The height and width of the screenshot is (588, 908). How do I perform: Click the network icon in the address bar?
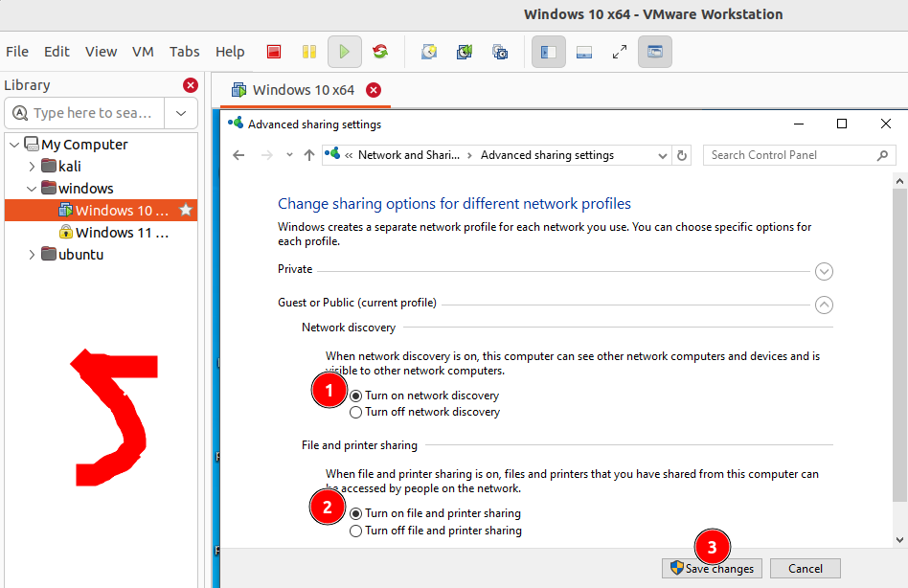coord(332,154)
